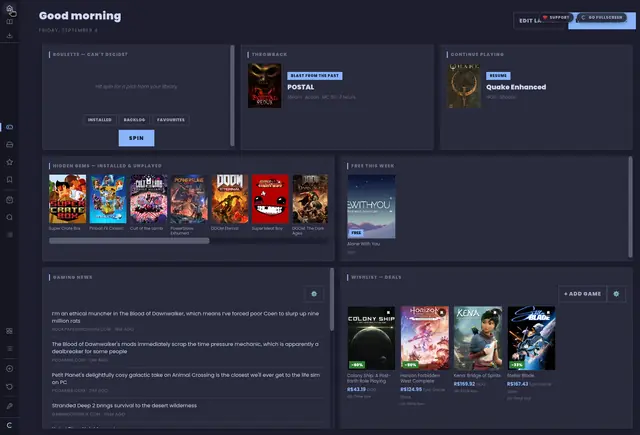Open the Alone With You free game cover
This screenshot has width=640, height=435.
pyautogui.click(x=371, y=206)
